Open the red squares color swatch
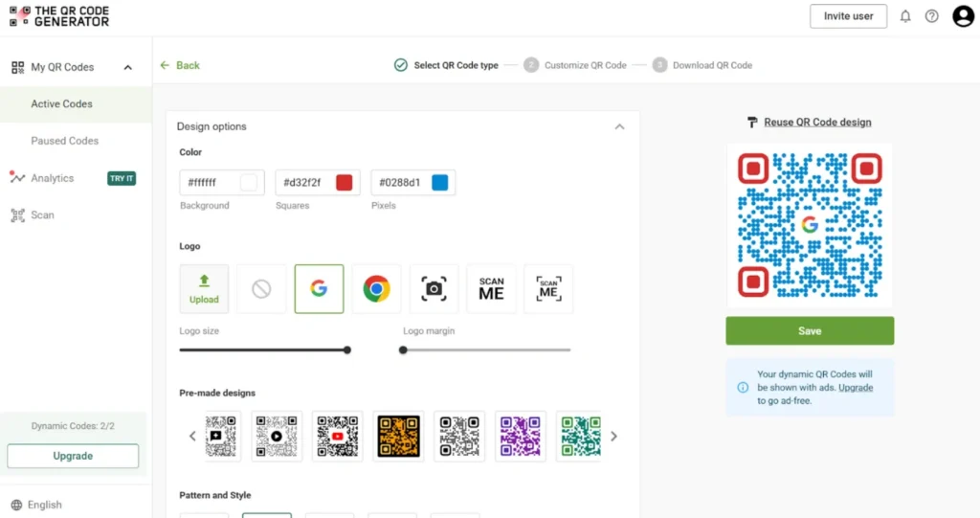 coord(345,182)
